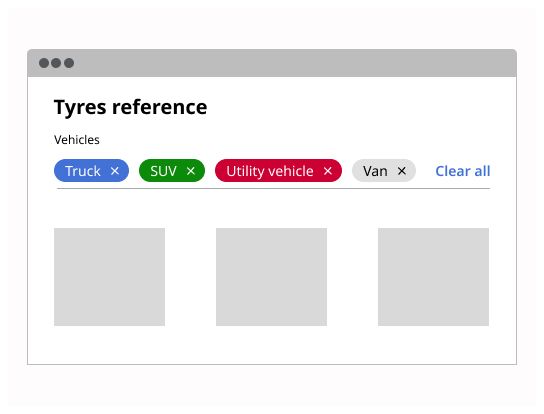This screenshot has width=544, height=414.
Task: Select the red Utility vehicle tag label
Action: click(270, 171)
